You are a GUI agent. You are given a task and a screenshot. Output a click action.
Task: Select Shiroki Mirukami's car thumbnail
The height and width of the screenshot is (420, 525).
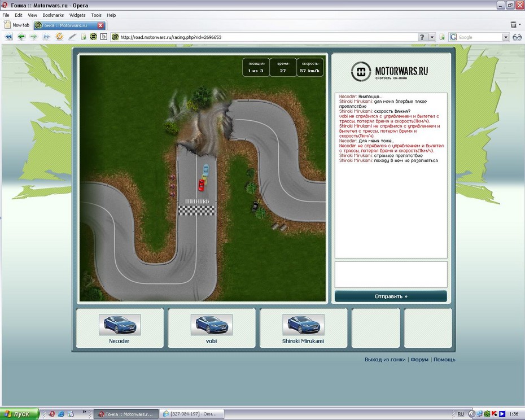point(304,325)
